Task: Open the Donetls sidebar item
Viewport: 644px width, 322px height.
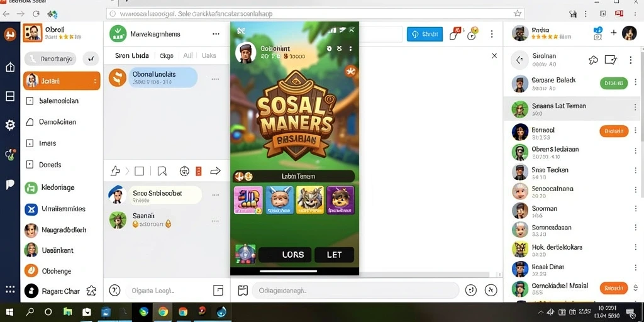Action: pyautogui.click(x=62, y=165)
